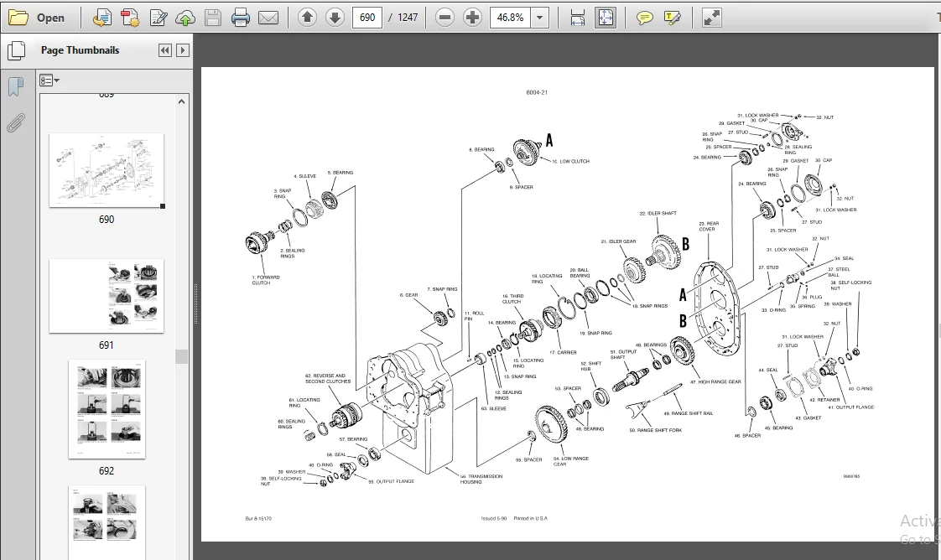Click the page number field showing 690
Viewport: 941px width, 560px height.
(x=367, y=18)
